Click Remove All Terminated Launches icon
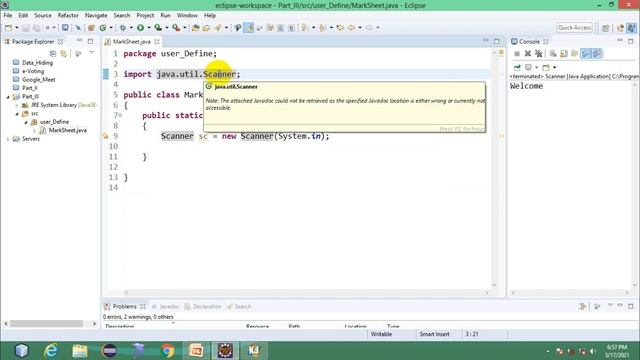Image resolution: width=640 pixels, height=360 pixels. 539,53
